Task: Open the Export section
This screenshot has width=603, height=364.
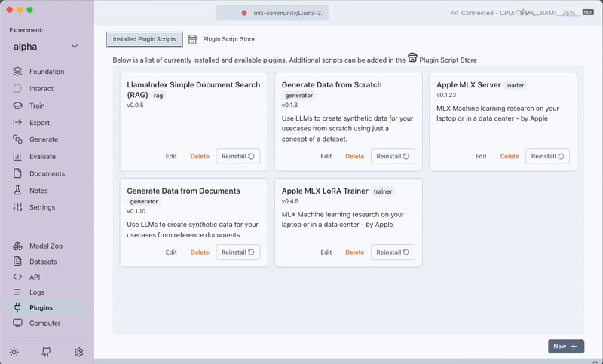Action: [39, 123]
